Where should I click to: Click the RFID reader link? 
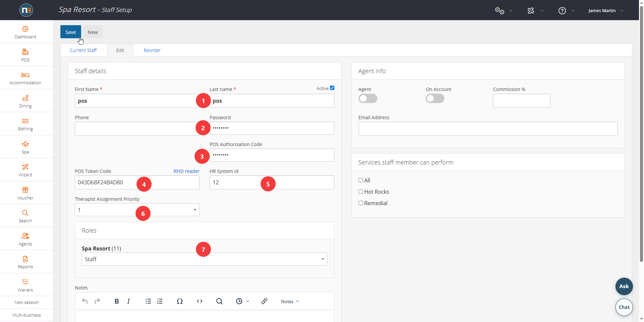click(186, 171)
